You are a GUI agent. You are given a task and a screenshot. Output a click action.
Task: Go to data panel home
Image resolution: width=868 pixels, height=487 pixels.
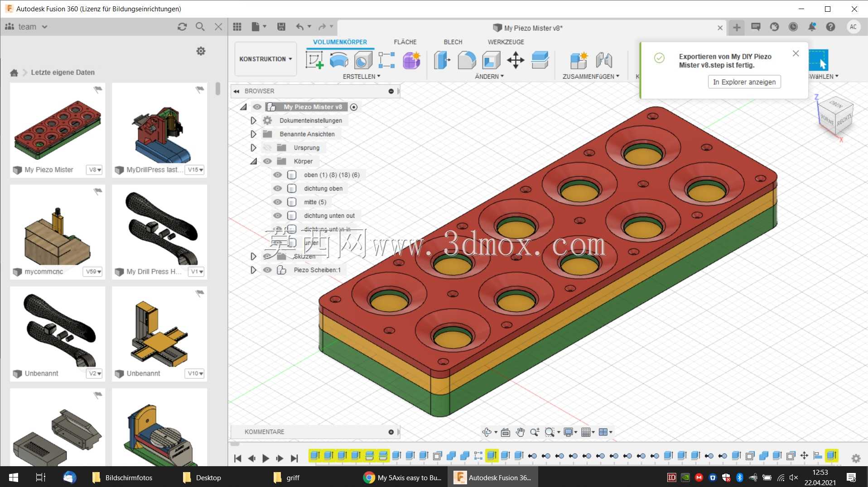click(x=14, y=72)
